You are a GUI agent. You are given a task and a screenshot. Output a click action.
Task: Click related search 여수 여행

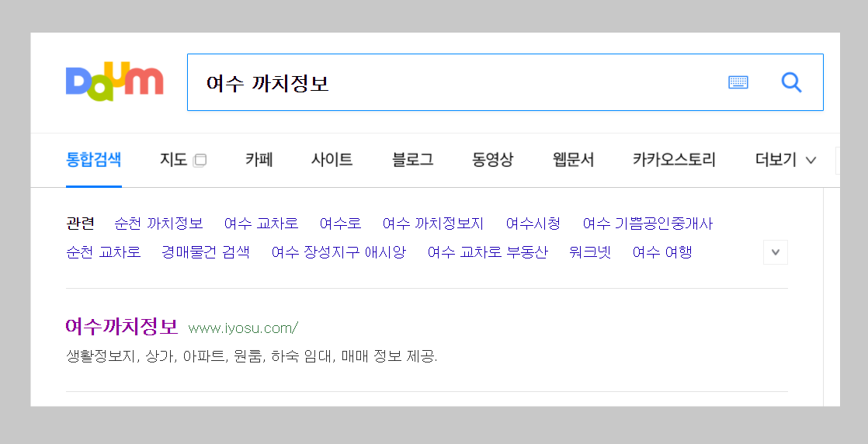(662, 252)
